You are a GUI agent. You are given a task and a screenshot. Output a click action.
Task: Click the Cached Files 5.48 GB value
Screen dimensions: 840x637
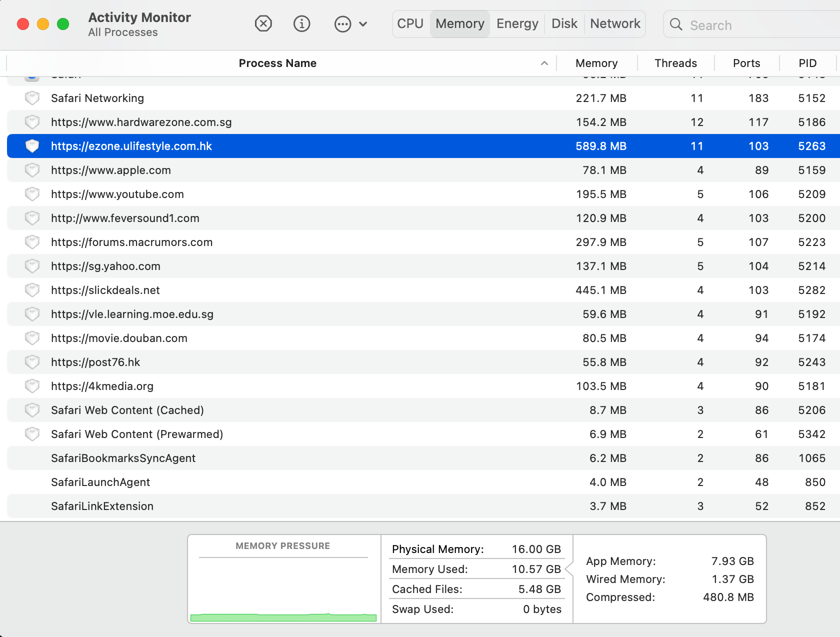tap(539, 589)
